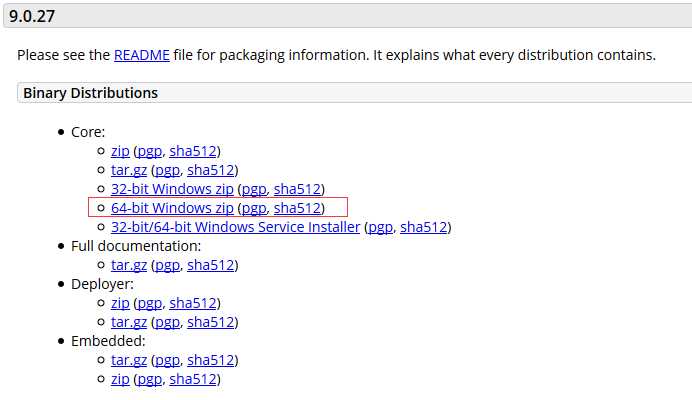Open sha512 for Windows Service Installer
Viewport: 692px width, 400px height.
[424, 227]
